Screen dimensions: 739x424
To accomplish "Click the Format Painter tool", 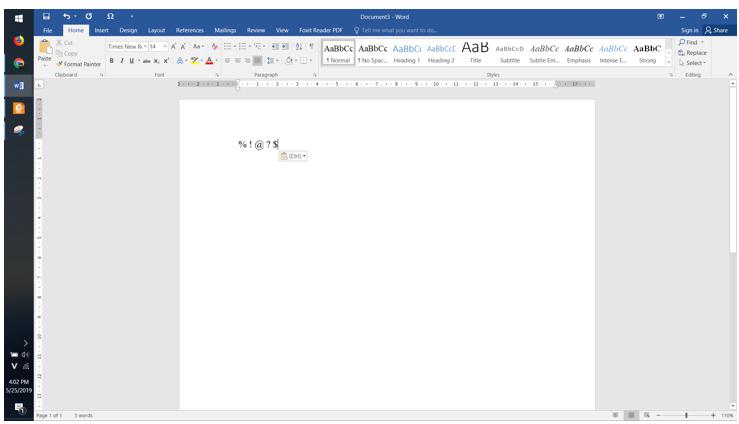I will pyautogui.click(x=79, y=63).
